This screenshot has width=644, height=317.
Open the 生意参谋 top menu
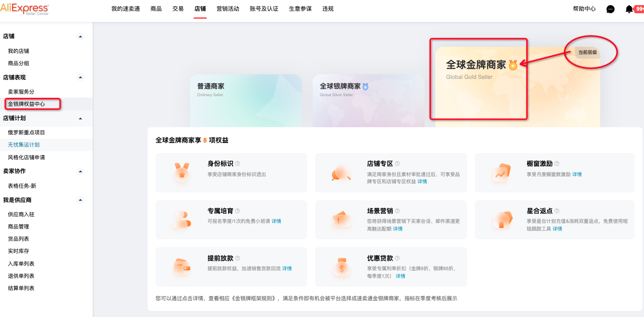point(300,9)
